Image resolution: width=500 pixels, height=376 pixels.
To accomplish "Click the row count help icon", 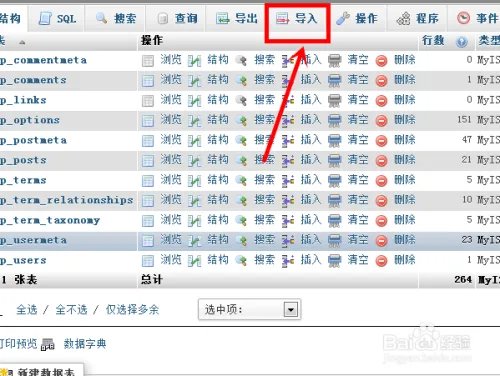I will (461, 42).
